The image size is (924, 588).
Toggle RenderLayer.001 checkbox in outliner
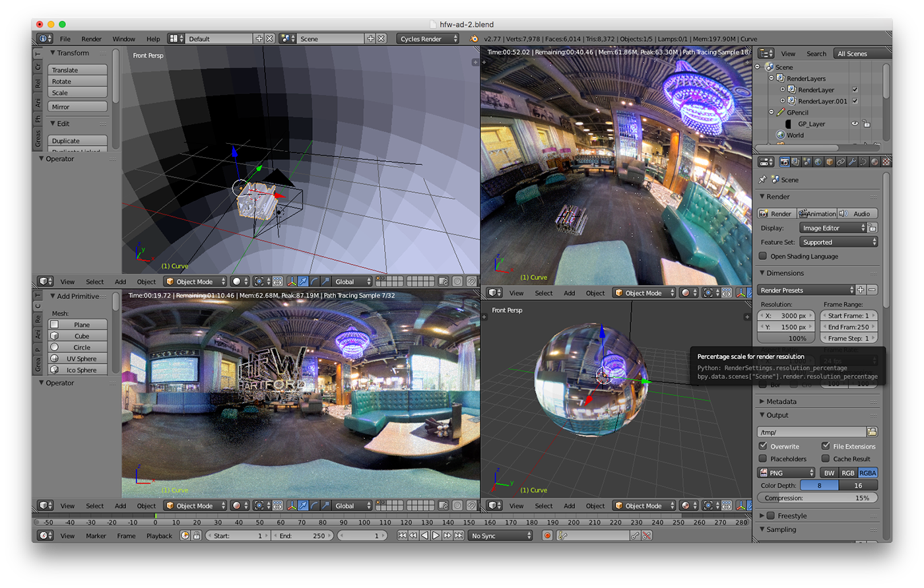855,101
